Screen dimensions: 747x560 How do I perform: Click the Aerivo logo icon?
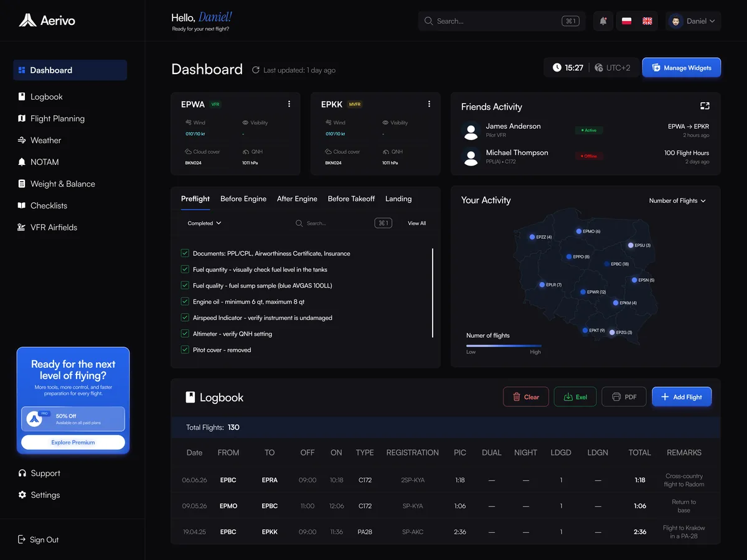pos(27,21)
